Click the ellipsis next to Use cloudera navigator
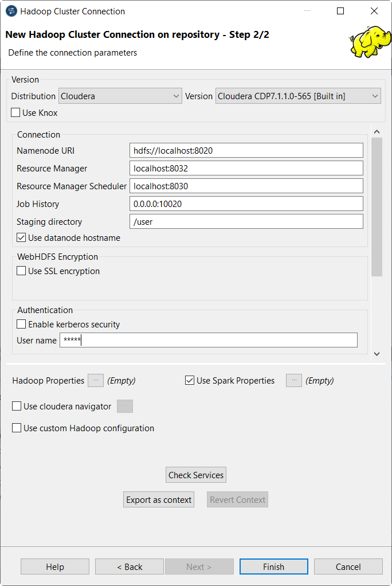 [124, 406]
